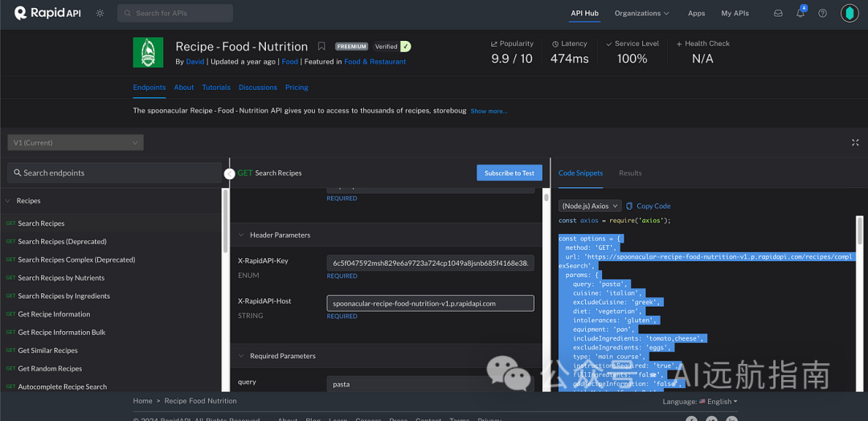
Task: Select the About tab
Action: [184, 88]
